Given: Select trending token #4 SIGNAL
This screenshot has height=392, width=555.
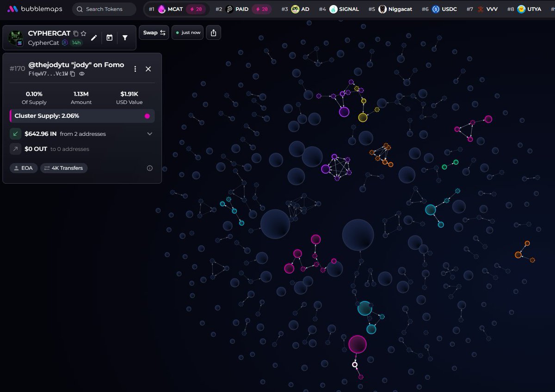Looking at the screenshot, I should tap(339, 9).
